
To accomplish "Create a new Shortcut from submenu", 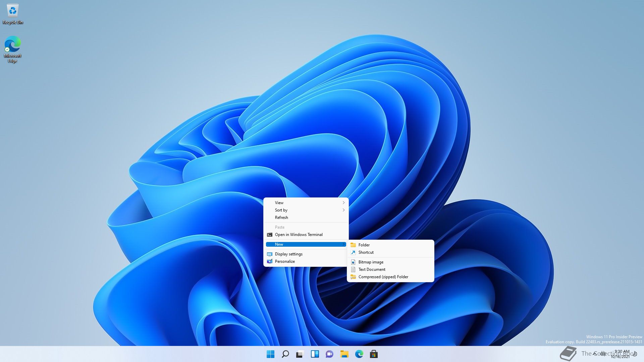I will tap(390, 252).
